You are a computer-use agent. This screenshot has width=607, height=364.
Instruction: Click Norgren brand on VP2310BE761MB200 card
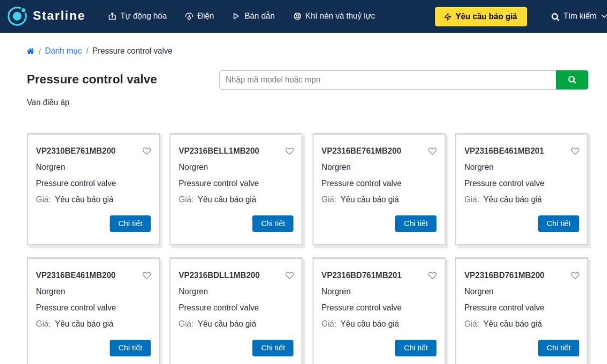pos(51,167)
